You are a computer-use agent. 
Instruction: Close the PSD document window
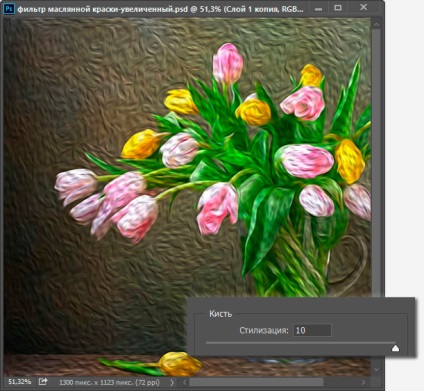click(x=364, y=7)
